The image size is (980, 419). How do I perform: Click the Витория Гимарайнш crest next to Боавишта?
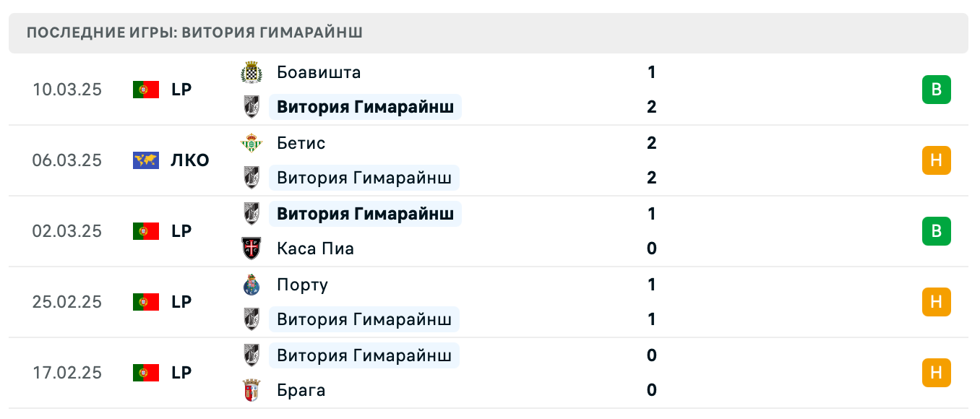pos(252,107)
